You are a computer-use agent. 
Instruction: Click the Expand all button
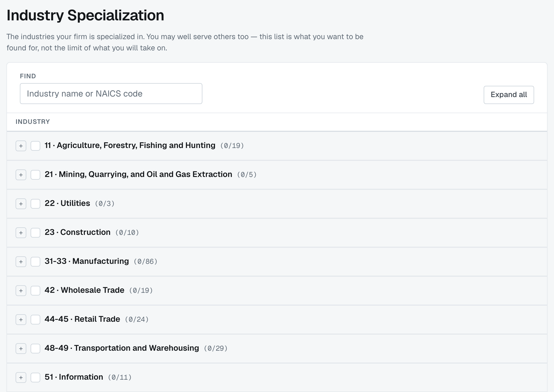tap(509, 95)
